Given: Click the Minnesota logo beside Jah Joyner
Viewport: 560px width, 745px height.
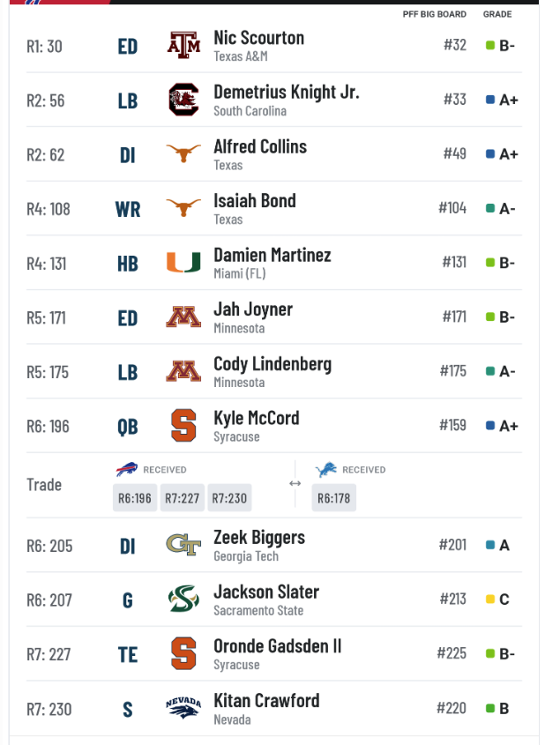Looking at the screenshot, I should point(183,317).
